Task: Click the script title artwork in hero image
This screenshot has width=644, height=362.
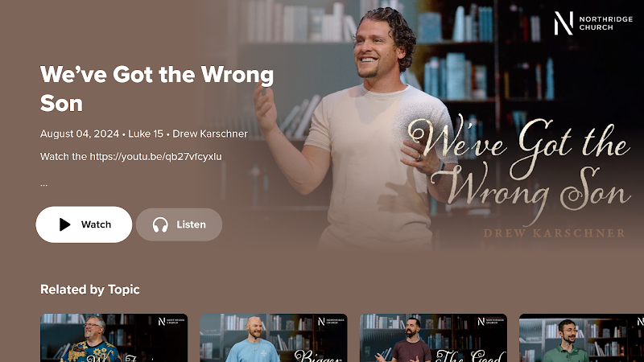Action: click(x=519, y=168)
